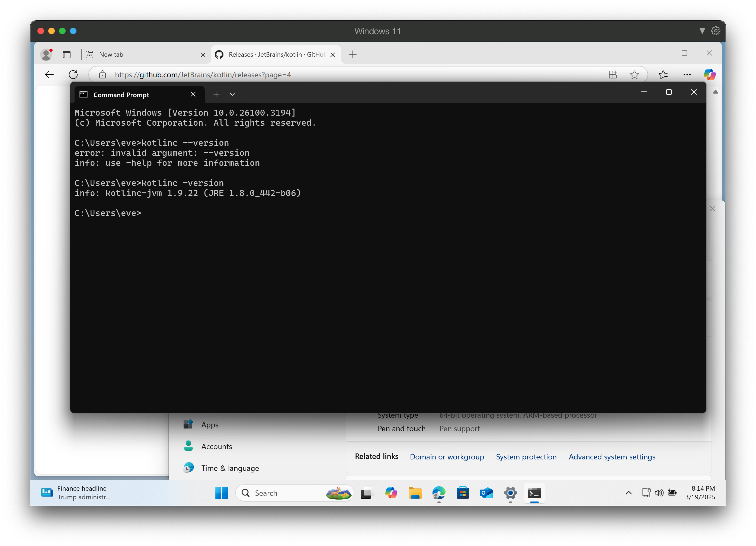Open Copilot from the Edge toolbar
This screenshot has width=756, height=546.
click(710, 74)
